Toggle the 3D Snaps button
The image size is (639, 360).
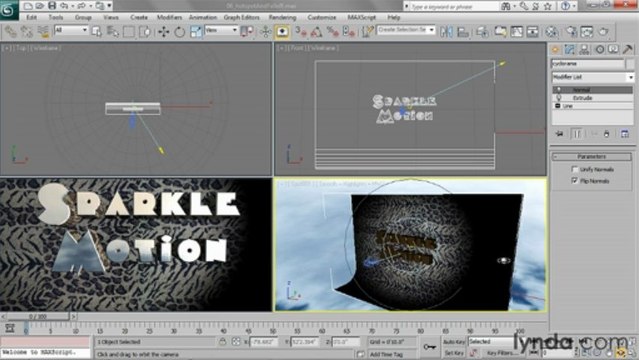(x=301, y=31)
